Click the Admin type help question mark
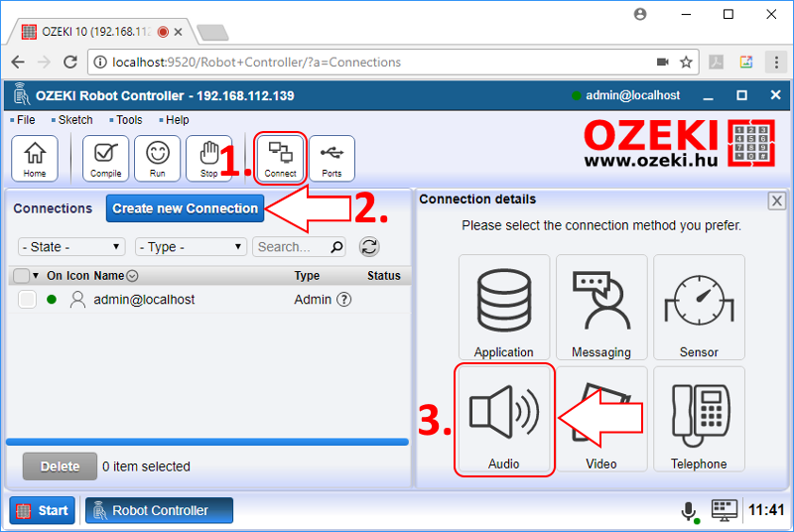Image resolution: width=794 pixels, height=532 pixels. point(343,300)
